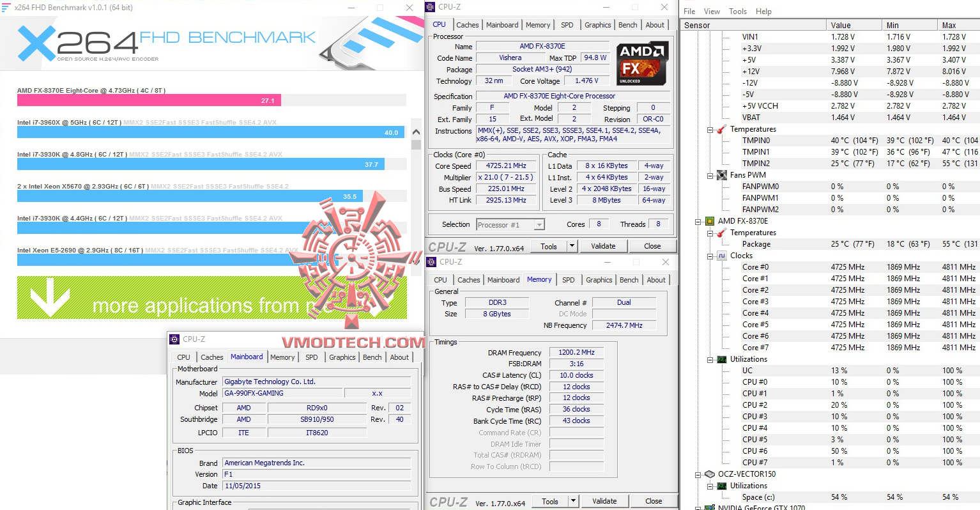Screen dimensions: 980x510
Task: Select About tab in the Motherboard window
Action: (x=400, y=357)
